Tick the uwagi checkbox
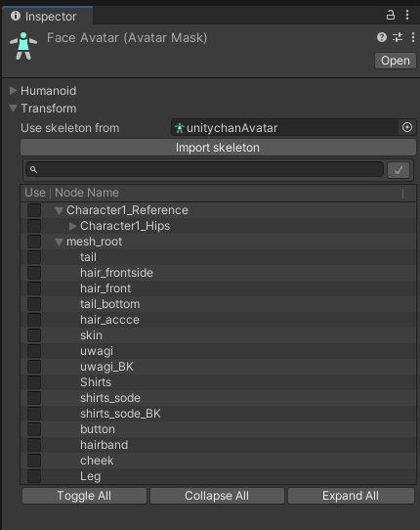This screenshot has height=530, width=420. 34,351
